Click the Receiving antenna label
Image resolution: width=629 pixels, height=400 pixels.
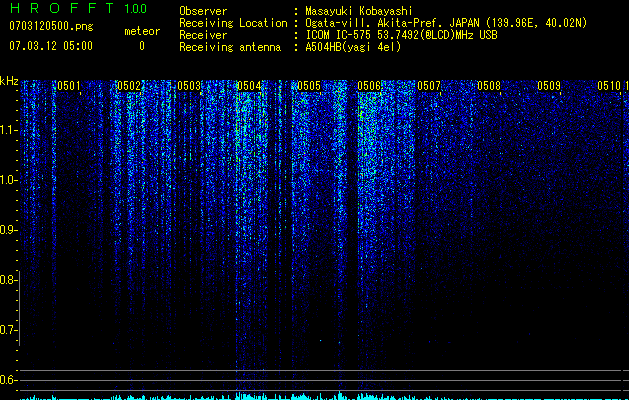[230, 47]
